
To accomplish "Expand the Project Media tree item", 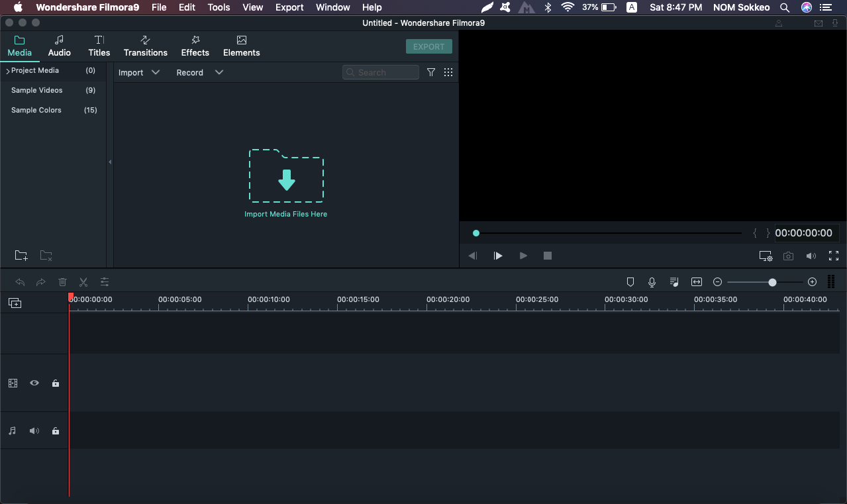I will point(8,71).
